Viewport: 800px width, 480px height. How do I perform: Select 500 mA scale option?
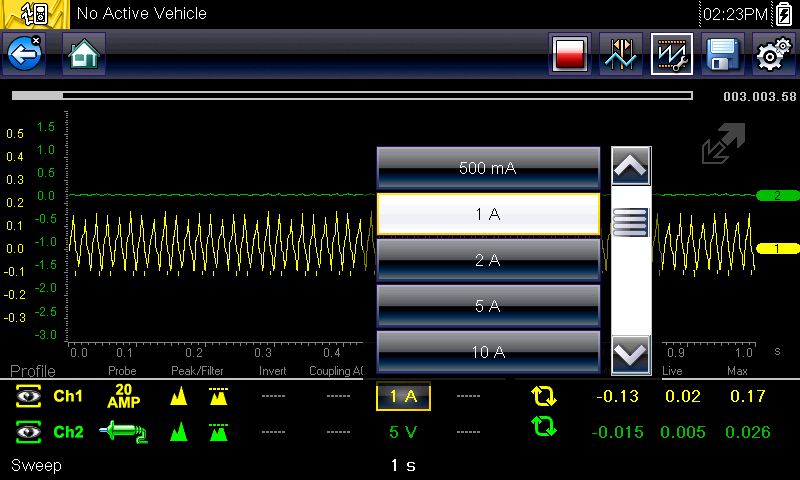[488, 168]
